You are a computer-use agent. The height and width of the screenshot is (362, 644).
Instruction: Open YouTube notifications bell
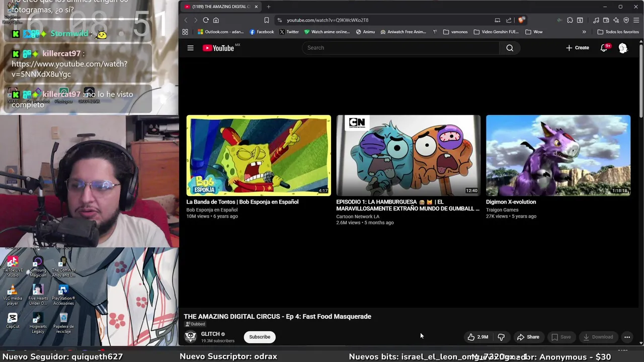(x=604, y=48)
